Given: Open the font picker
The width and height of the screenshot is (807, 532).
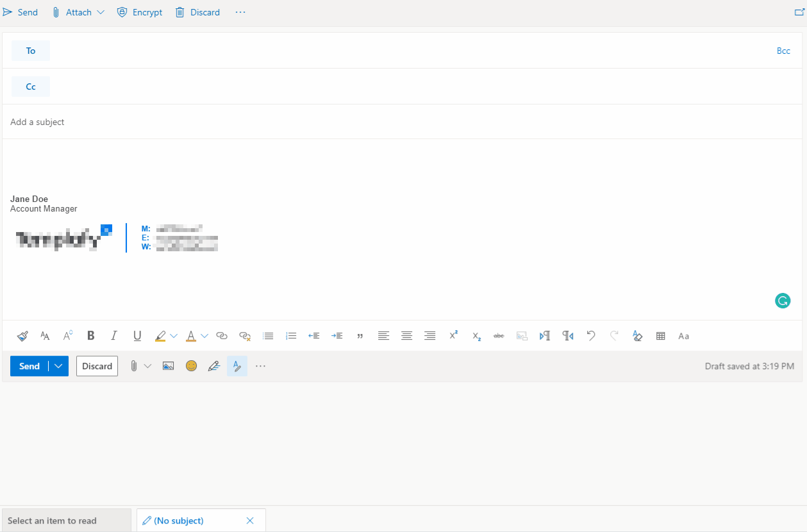Looking at the screenshot, I should pos(45,336).
